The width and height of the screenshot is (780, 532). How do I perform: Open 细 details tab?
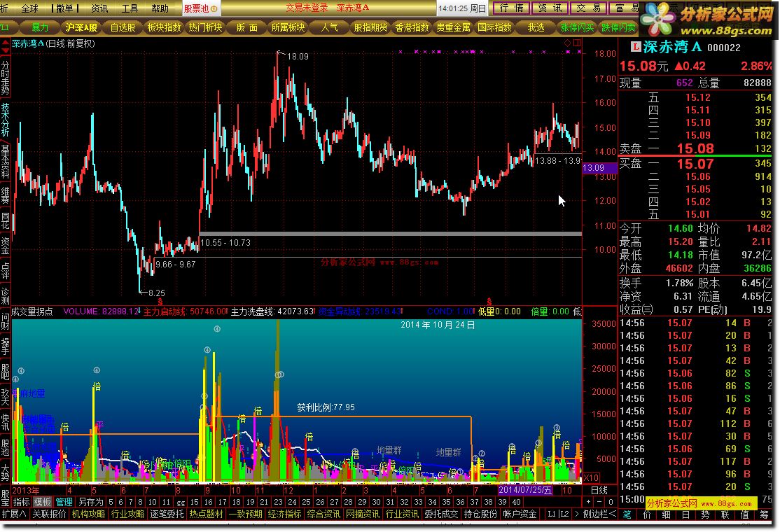pyautogui.click(x=666, y=514)
